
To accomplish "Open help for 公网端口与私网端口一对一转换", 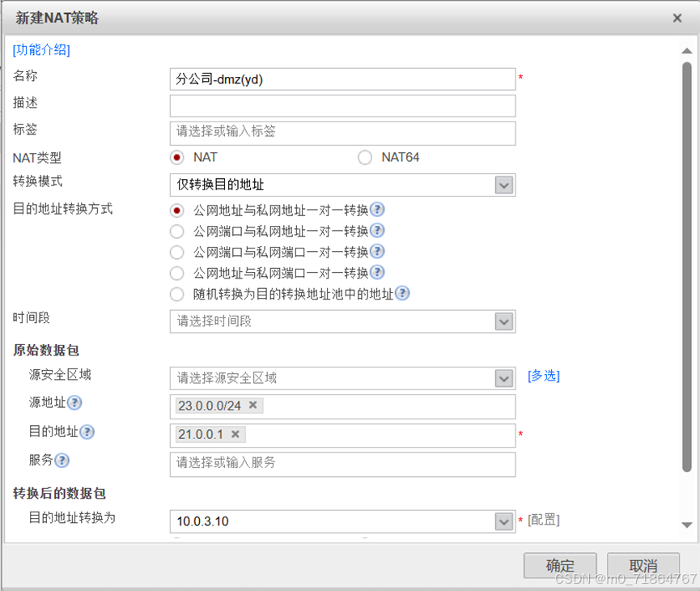I will [x=377, y=252].
